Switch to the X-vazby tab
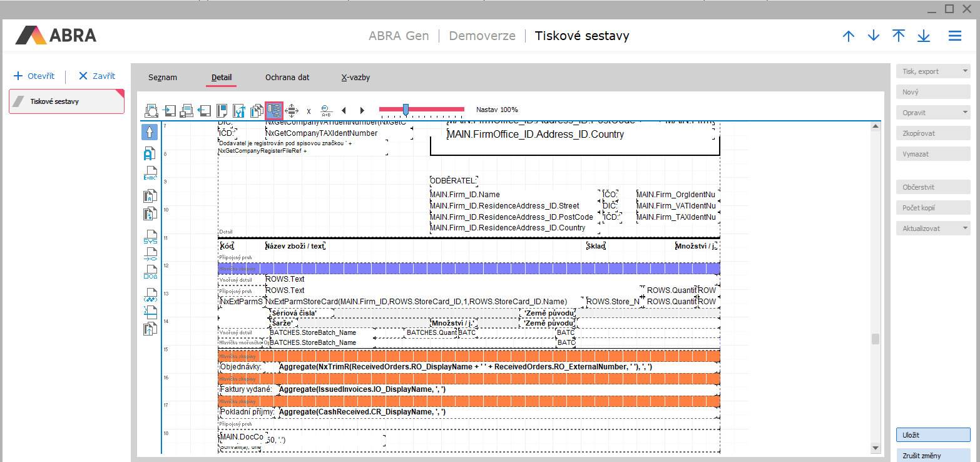980x462 pixels. pos(355,78)
